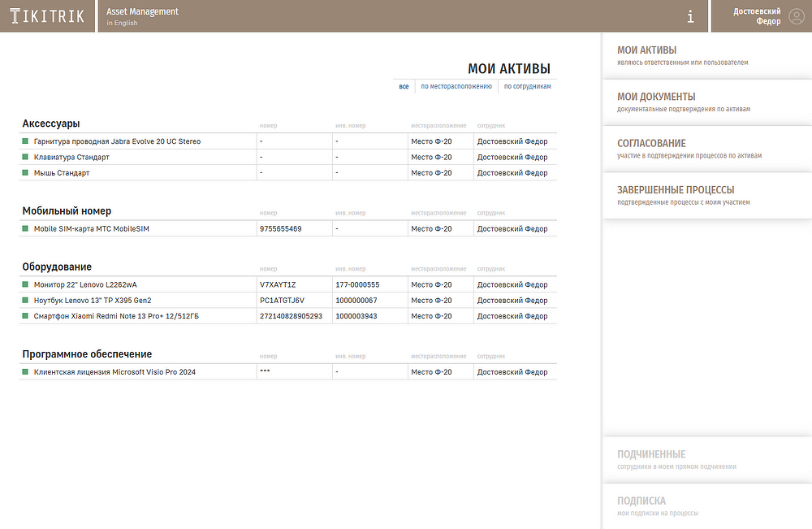Click green square beside Mobile SIM-карта МТС
Image resolution: width=812 pixels, height=529 pixels.
(x=25, y=229)
